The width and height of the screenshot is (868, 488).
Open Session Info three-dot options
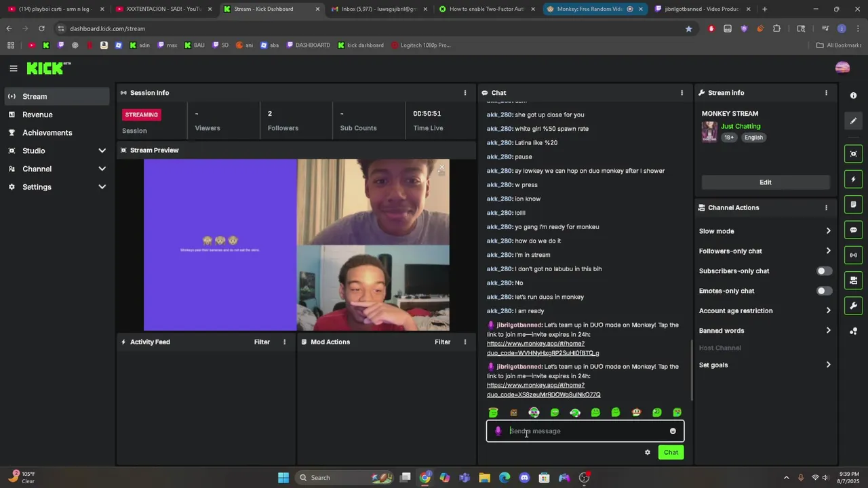[465, 93]
